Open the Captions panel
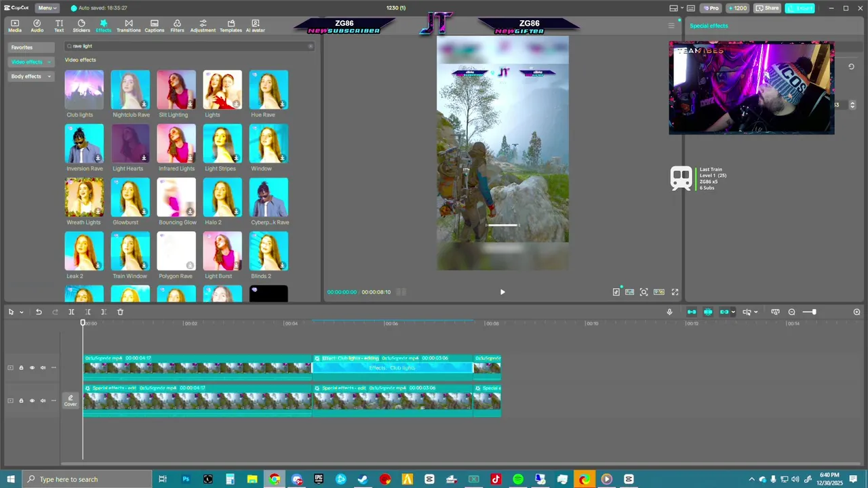 (154, 26)
